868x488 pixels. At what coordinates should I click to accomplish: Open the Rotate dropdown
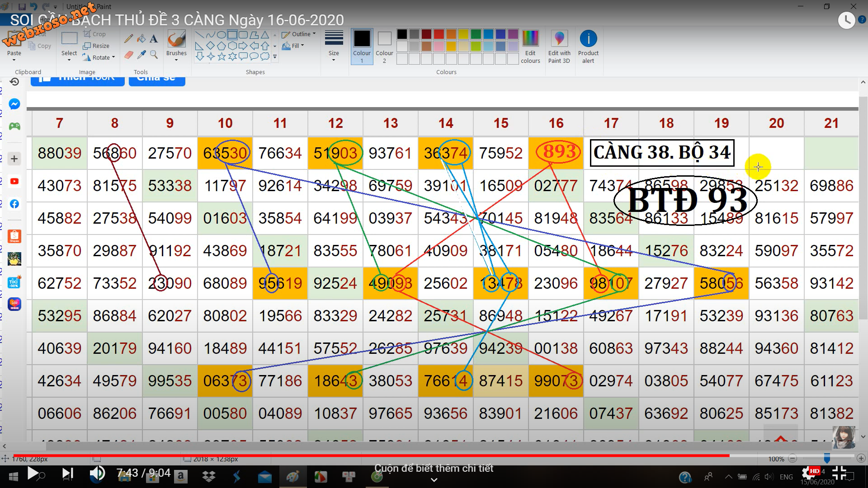(99, 57)
